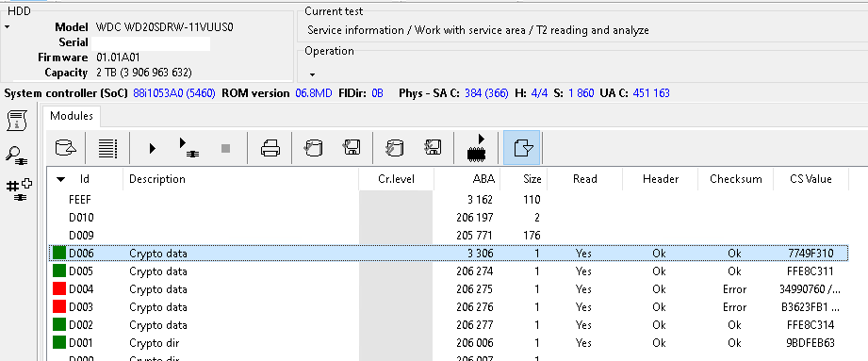
Task: Click the SoC value 88i1053A0 (5460)
Action: click(174, 93)
